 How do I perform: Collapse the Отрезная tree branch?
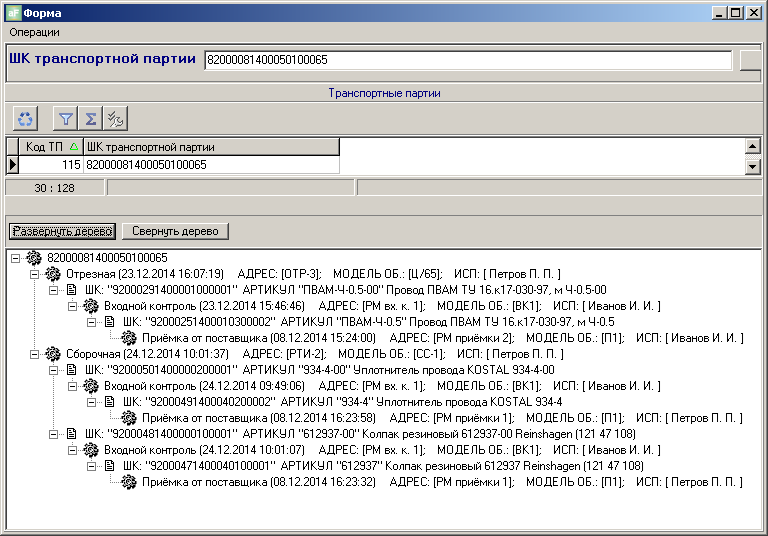(35, 274)
